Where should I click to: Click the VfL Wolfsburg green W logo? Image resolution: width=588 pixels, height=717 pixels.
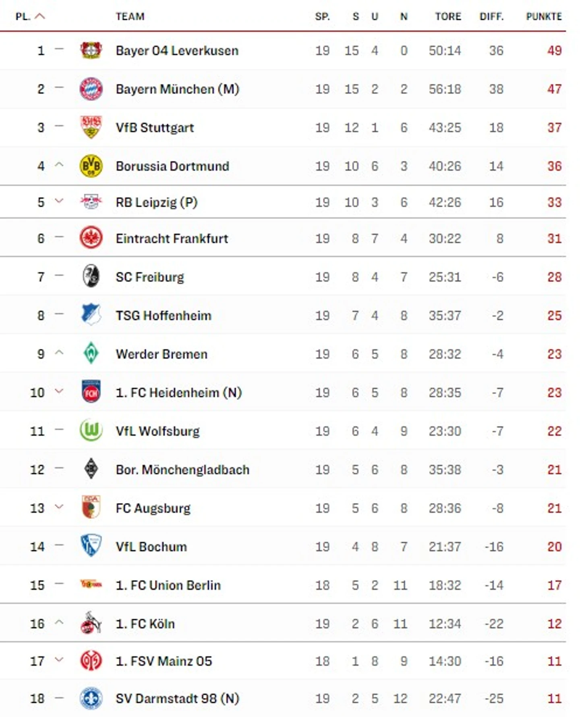(91, 430)
